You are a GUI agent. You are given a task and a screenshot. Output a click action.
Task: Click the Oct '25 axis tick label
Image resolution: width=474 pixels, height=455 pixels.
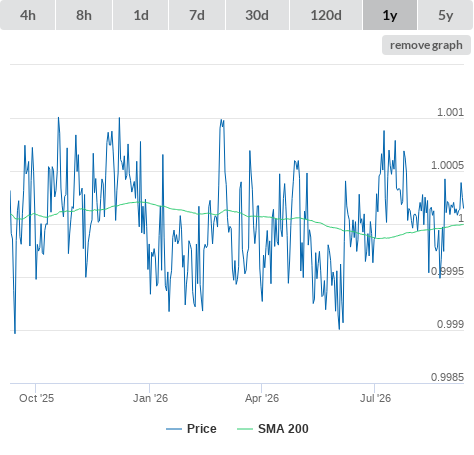(36, 398)
